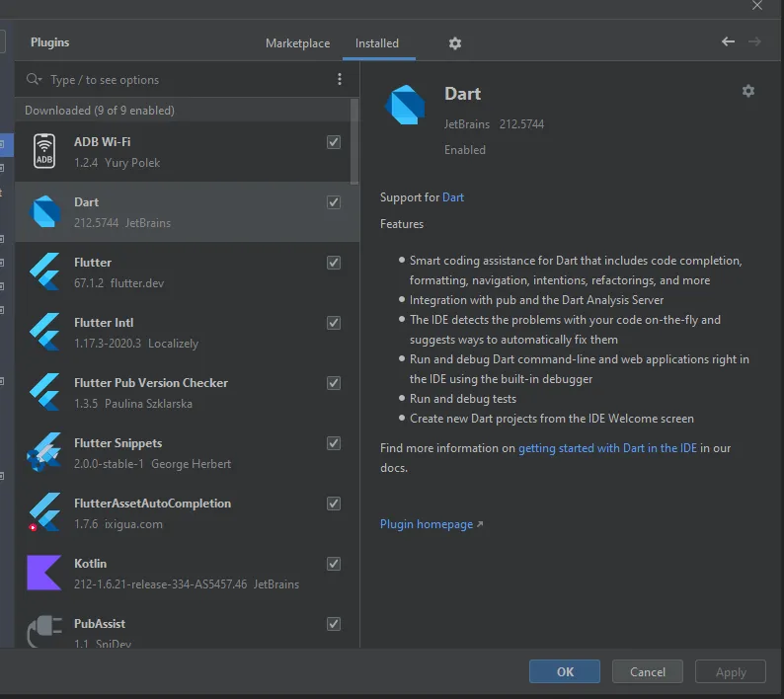Click the Flutter Snippets plugin icon
This screenshot has width=784, height=699.
pos(44,452)
